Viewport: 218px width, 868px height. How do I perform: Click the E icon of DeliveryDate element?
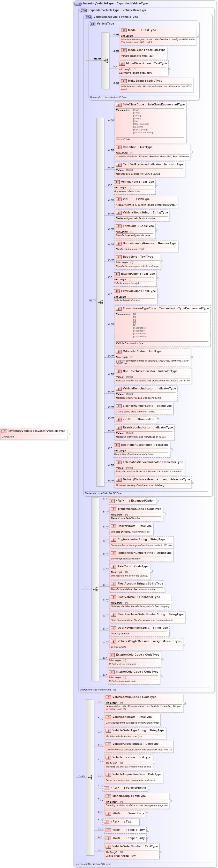[x=114, y=526]
